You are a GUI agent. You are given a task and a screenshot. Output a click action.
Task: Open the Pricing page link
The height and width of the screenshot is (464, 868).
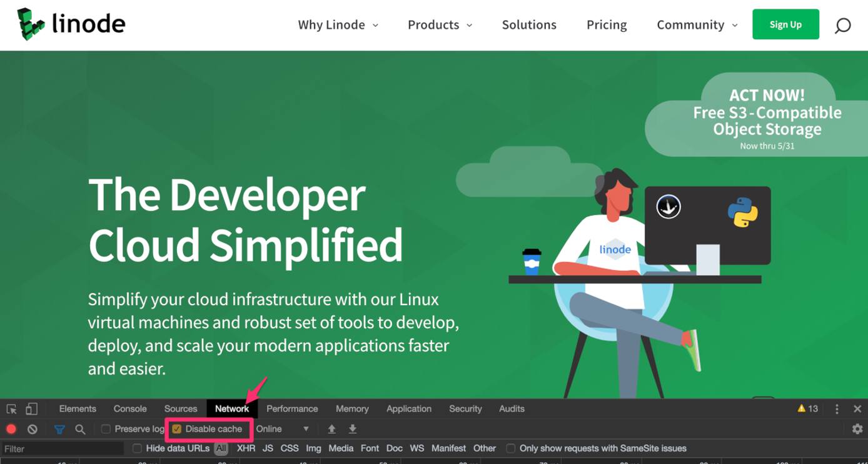point(606,24)
